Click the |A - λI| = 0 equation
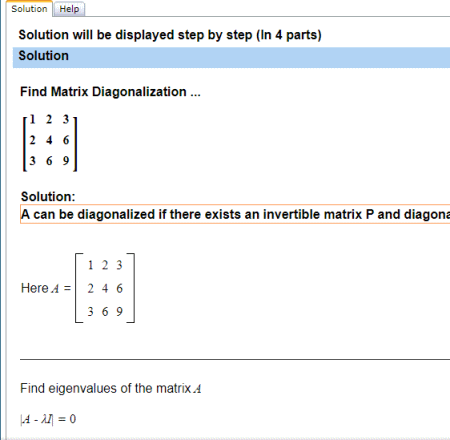450x440 pixels. click(48, 419)
